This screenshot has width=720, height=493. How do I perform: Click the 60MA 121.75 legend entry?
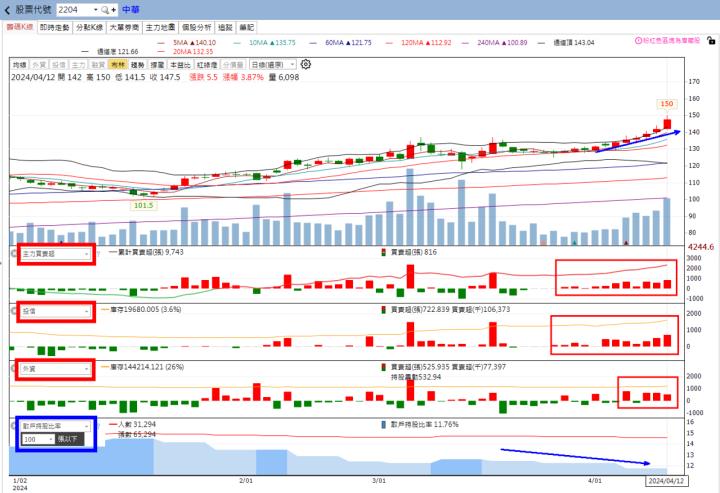point(348,43)
